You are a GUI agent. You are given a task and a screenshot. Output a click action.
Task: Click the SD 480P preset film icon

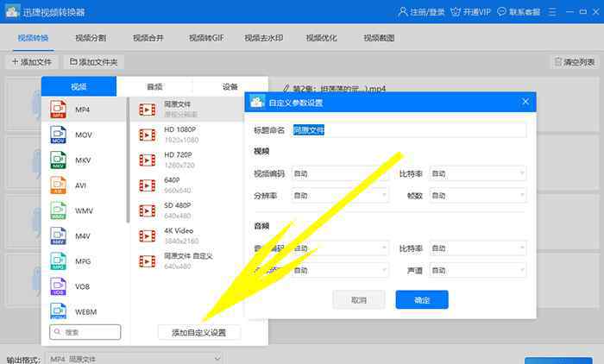tap(148, 210)
